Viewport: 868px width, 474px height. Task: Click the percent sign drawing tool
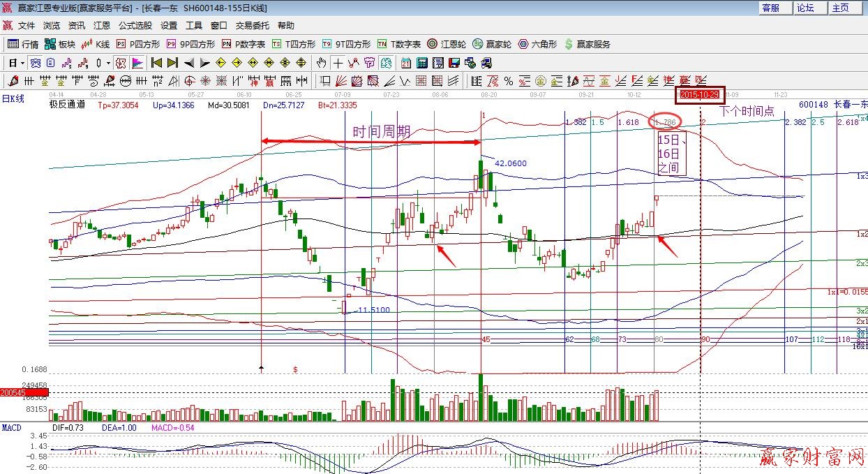pyautogui.click(x=509, y=80)
